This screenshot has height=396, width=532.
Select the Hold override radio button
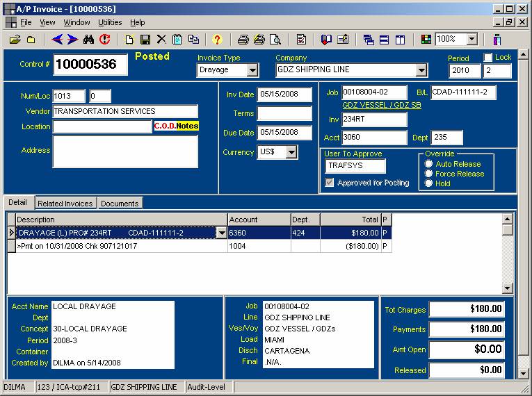(x=429, y=183)
